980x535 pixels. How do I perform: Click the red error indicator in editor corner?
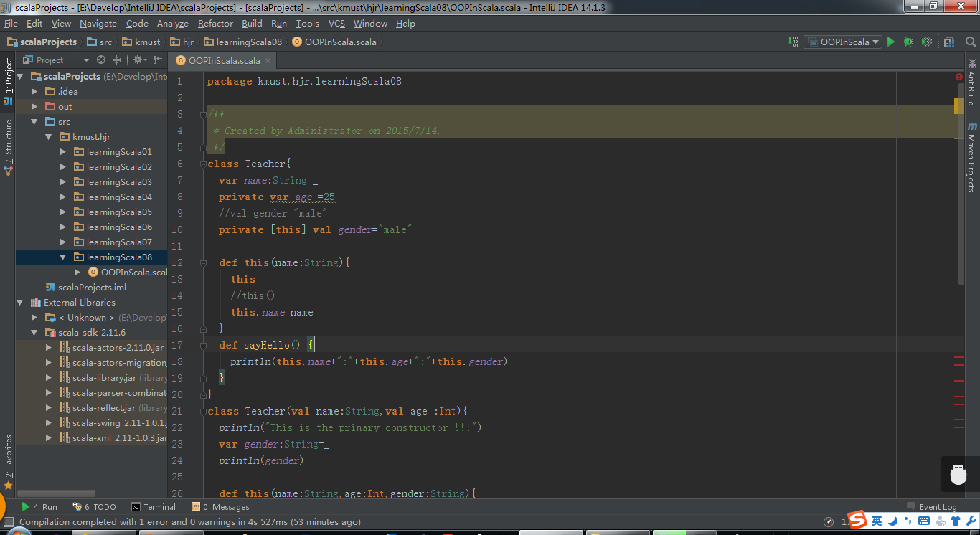tap(959, 76)
